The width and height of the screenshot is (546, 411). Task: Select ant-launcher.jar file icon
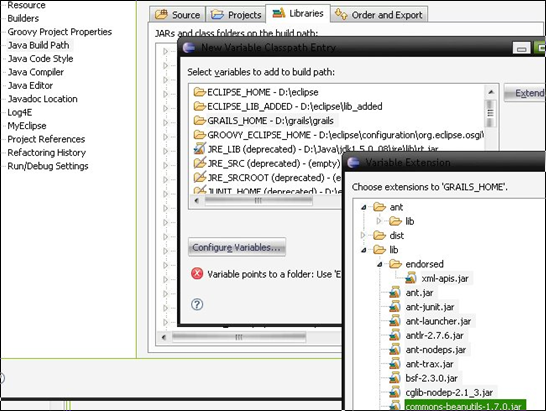395,321
